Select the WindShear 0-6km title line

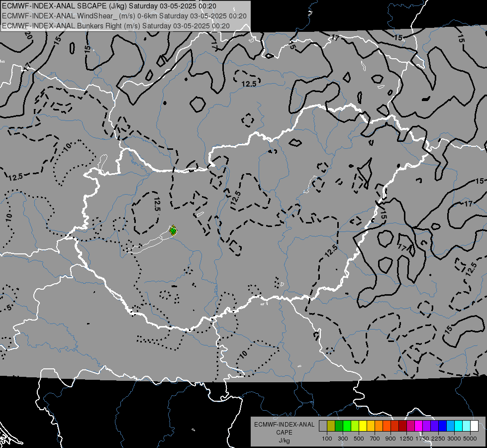point(124,16)
